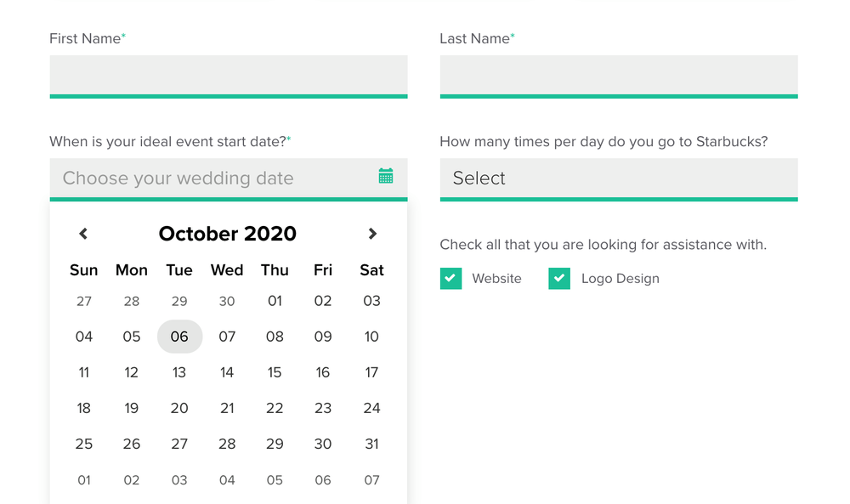Select October 06 in the calendar
The image size is (850, 504).
click(179, 337)
